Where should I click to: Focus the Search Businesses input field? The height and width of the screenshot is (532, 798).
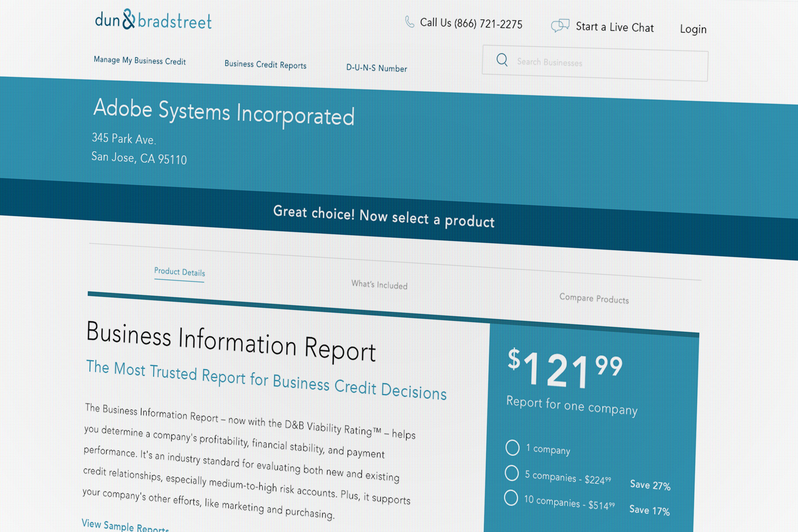click(x=595, y=63)
